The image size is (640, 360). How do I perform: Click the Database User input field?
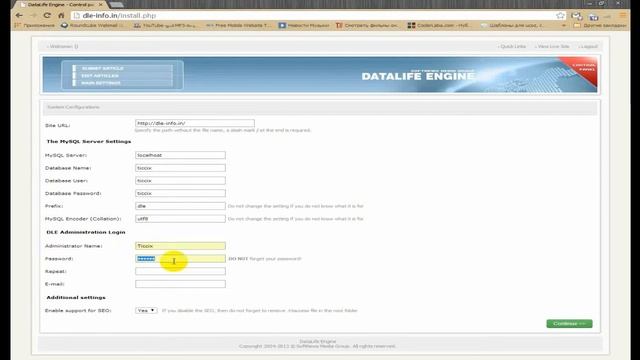(180, 180)
